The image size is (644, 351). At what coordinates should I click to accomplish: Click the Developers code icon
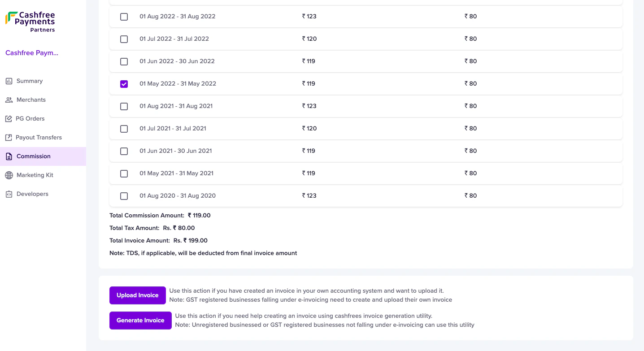(9, 194)
